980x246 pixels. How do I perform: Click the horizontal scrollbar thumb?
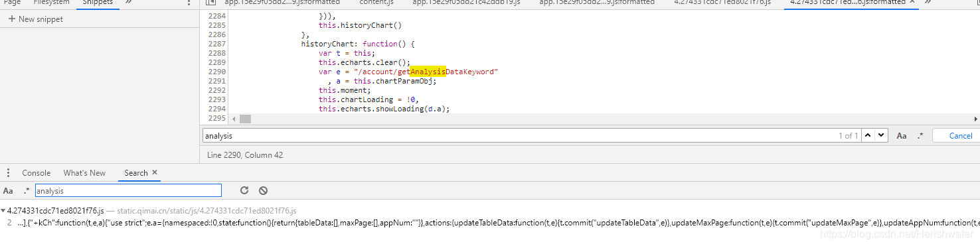pyautogui.click(x=246, y=119)
